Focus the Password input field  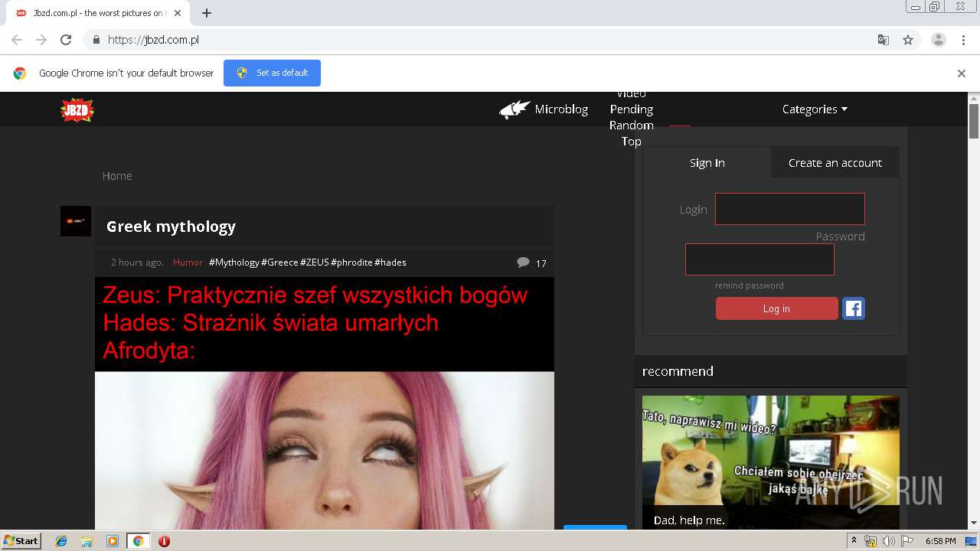(759, 259)
